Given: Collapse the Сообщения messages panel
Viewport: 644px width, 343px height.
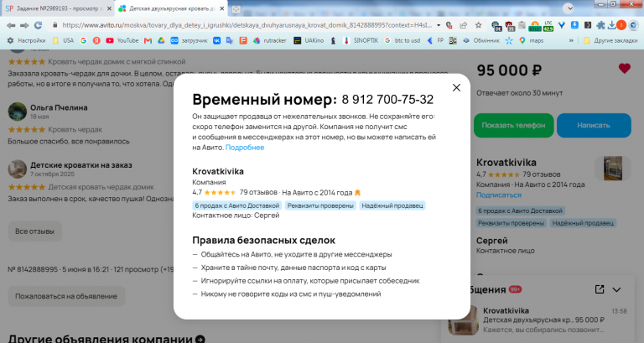Looking at the screenshot, I should click(616, 290).
